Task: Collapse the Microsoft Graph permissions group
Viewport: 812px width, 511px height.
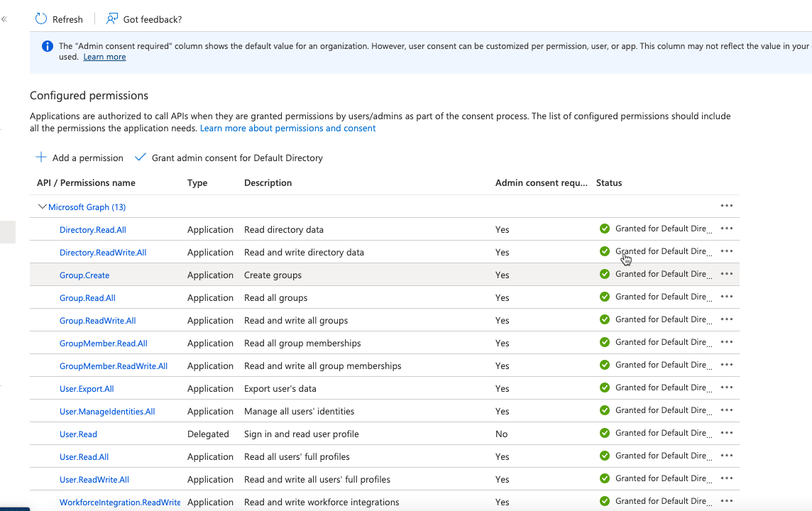Action: coord(42,207)
